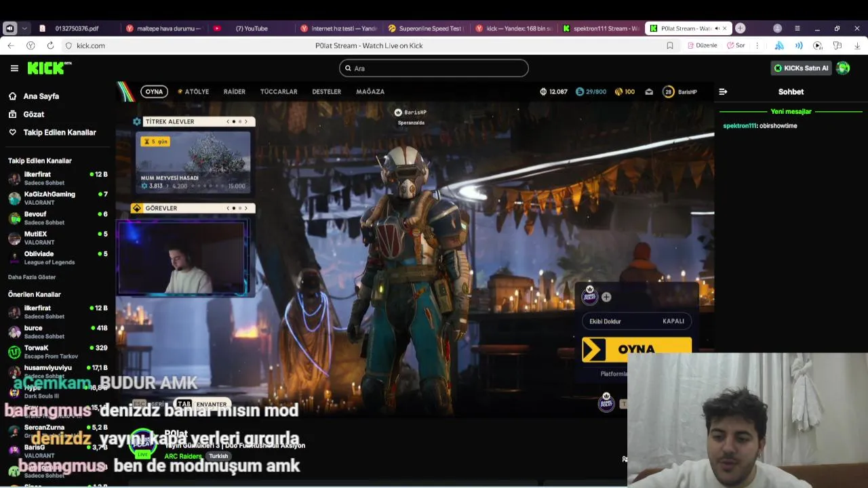This screenshot has width=868, height=488.
Task: Open tab list dropdown arrow
Action: pyautogui.click(x=24, y=28)
